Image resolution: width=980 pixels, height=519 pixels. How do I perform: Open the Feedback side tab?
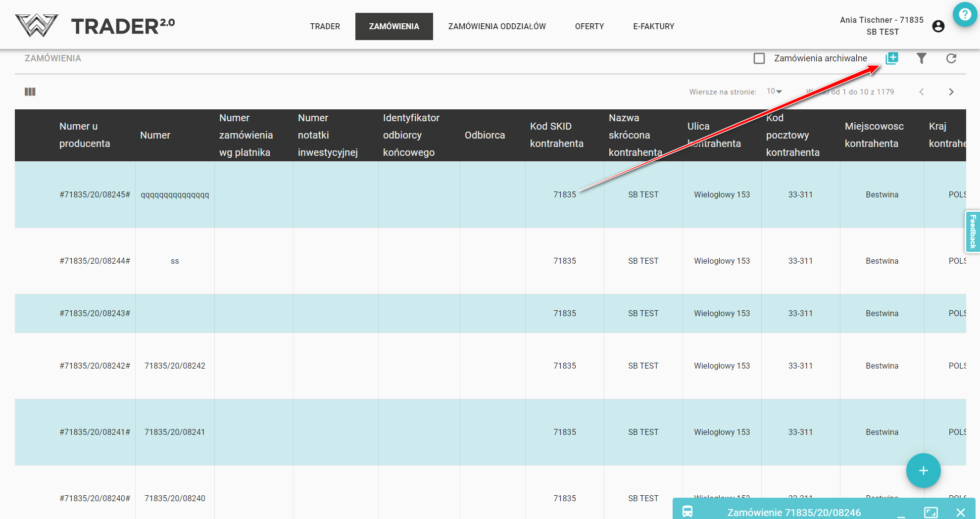pos(973,232)
